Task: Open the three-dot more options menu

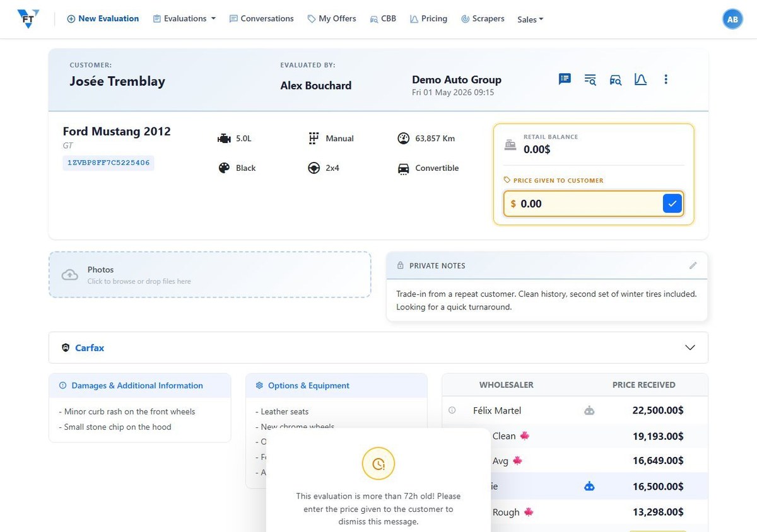Action: (666, 79)
